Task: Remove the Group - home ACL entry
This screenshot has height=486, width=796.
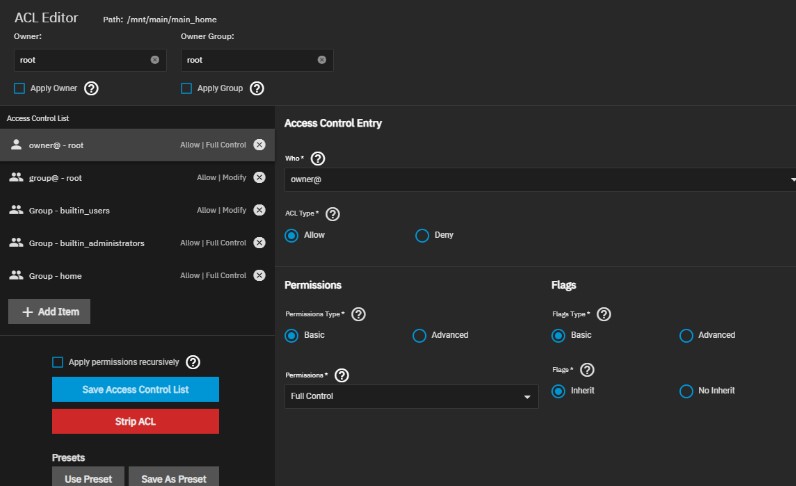Action: [259, 275]
